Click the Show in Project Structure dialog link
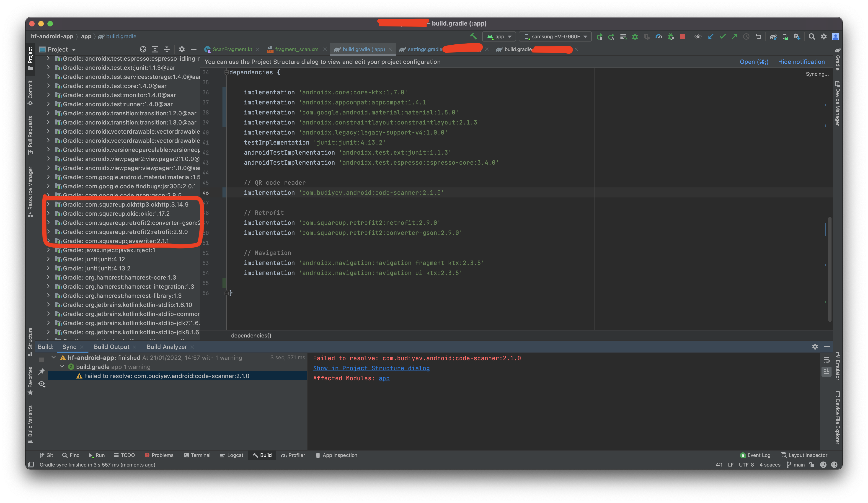 pos(371,368)
